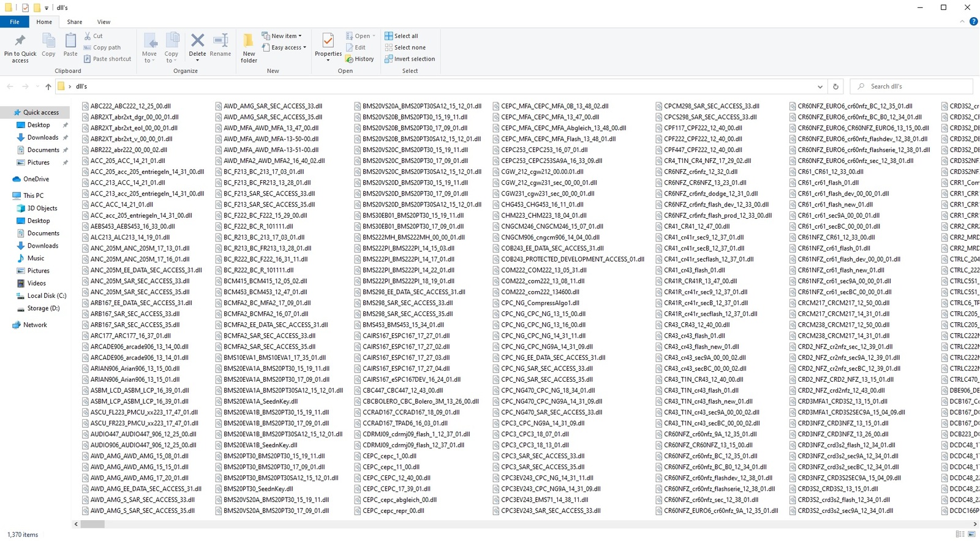The width and height of the screenshot is (980, 541).
Task: Open the file History
Action: (360, 59)
